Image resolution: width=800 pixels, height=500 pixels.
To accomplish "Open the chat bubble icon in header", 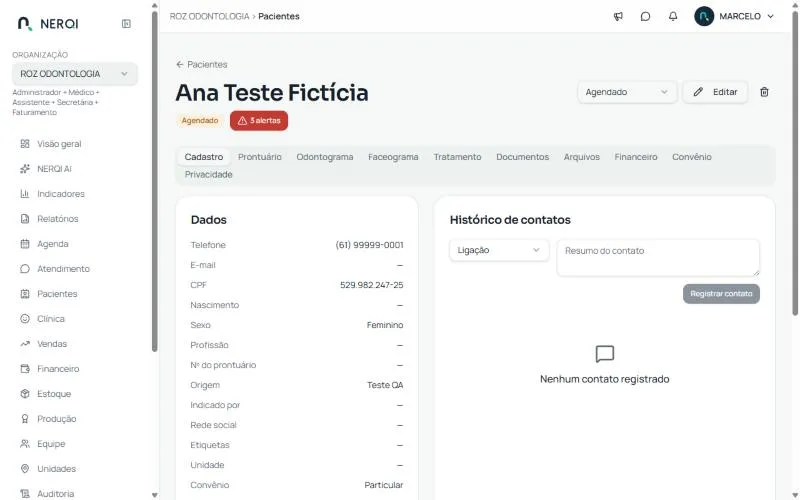I will pyautogui.click(x=645, y=16).
